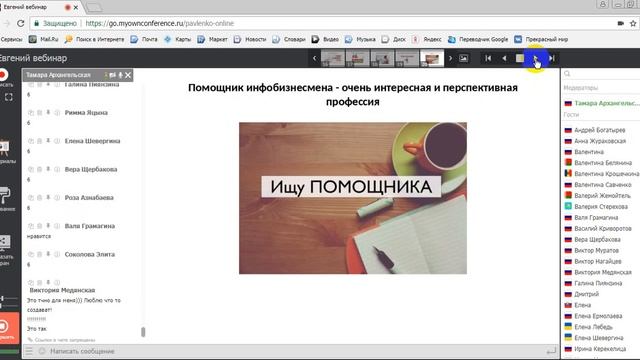The width and height of the screenshot is (640, 360).
Task: Select slide thumbnail number 16
Action: pos(333,58)
